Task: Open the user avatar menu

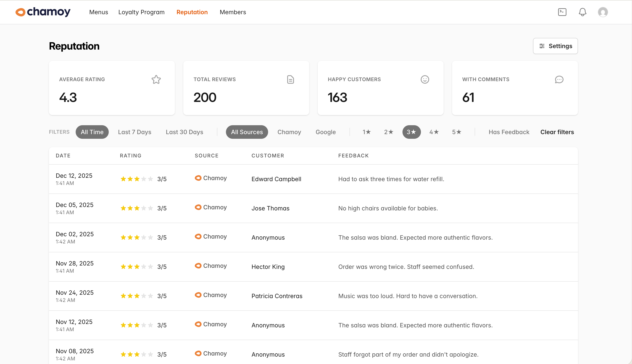Action: pos(603,12)
